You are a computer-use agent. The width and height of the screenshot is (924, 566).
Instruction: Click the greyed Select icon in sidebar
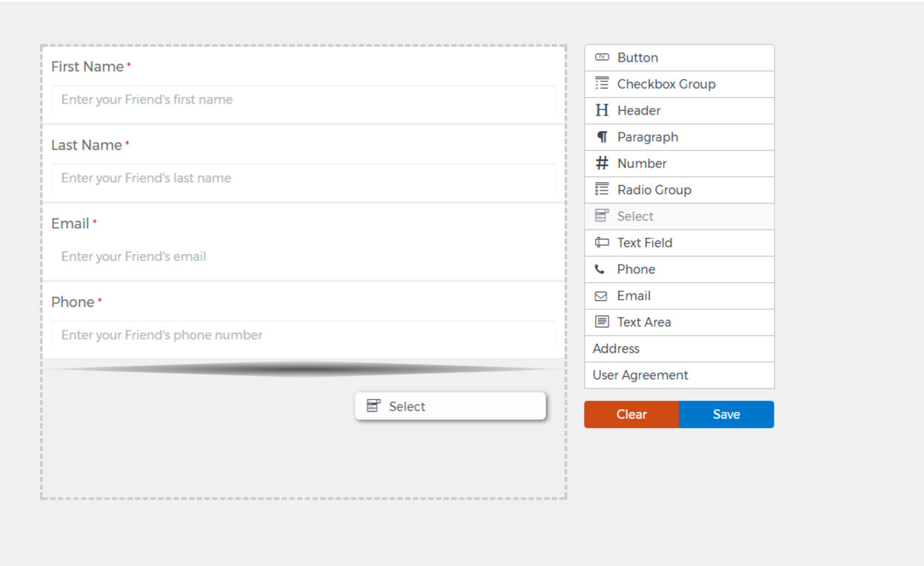[x=602, y=216]
